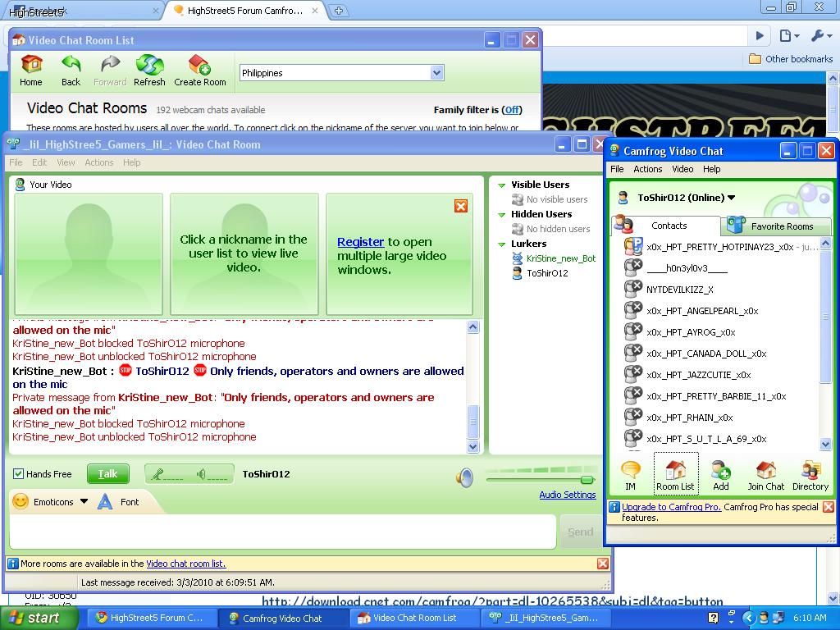Close the Upgrade to Camfrog Pro banner

click(x=829, y=506)
